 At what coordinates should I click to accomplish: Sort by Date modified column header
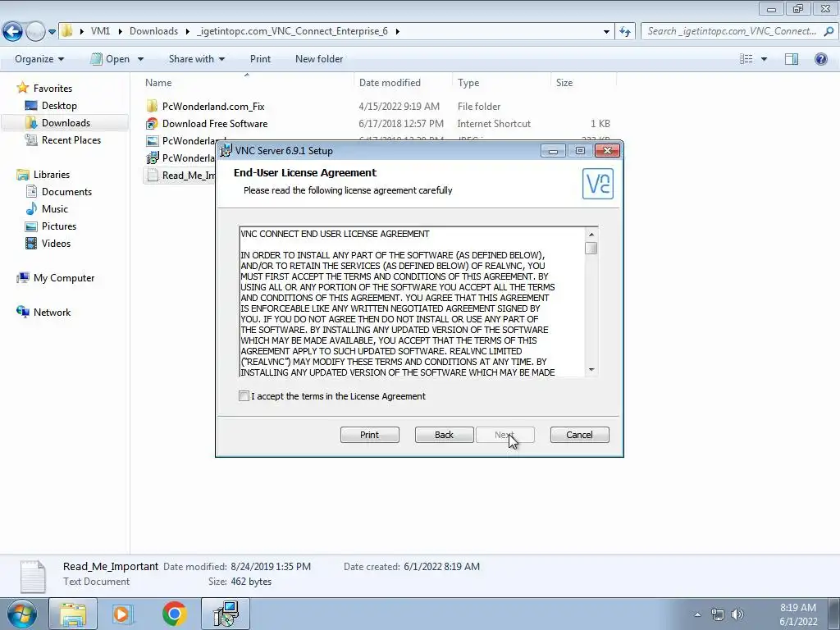coord(390,83)
